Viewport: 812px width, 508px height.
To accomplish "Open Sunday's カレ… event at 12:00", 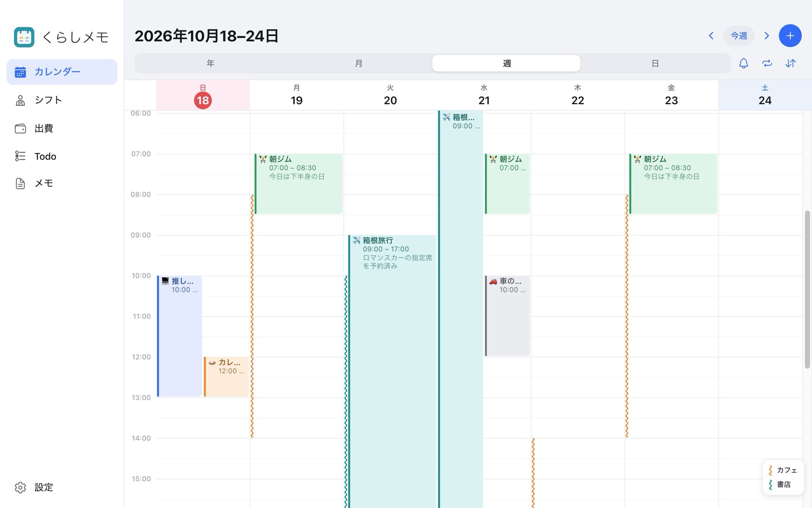I will point(226,377).
